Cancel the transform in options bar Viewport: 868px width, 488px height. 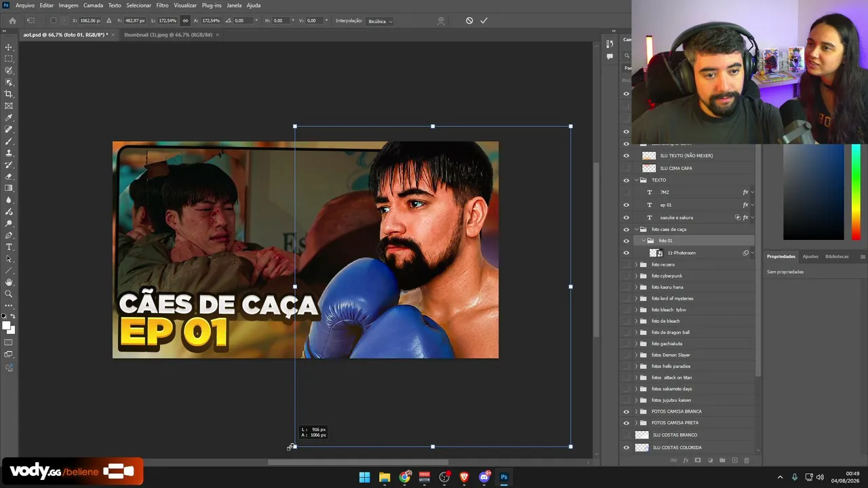pyautogui.click(x=469, y=21)
